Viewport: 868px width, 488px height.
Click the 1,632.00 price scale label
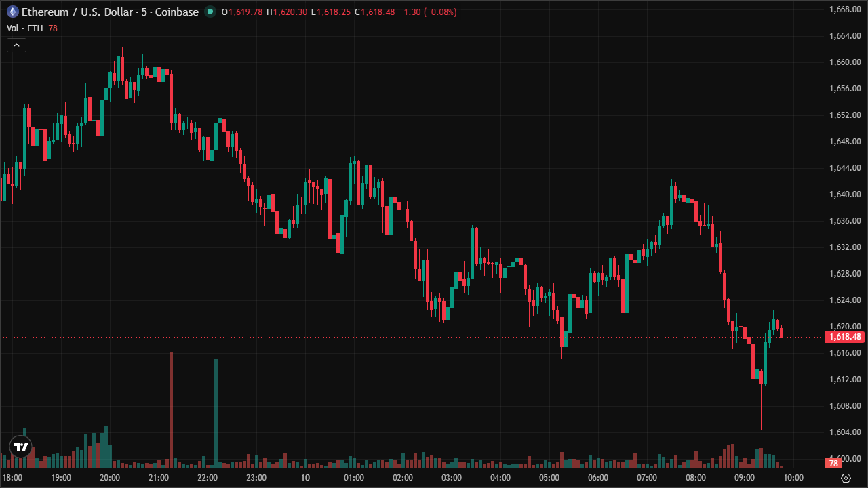point(845,247)
